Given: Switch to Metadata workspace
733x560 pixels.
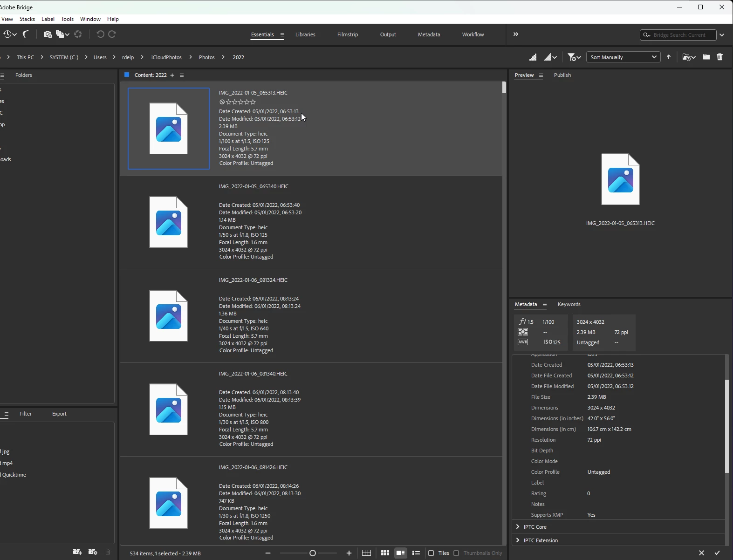Looking at the screenshot, I should (429, 34).
